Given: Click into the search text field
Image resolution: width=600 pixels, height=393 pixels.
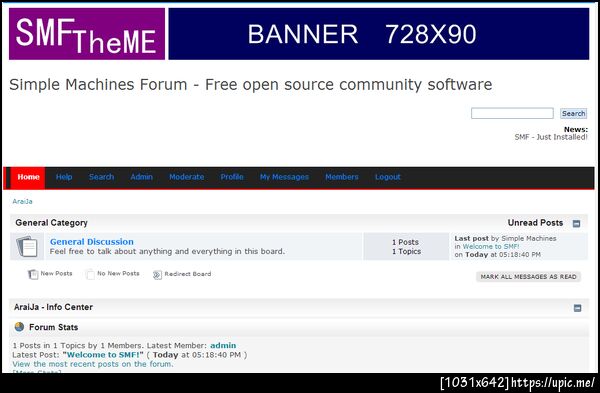Looking at the screenshot, I should (512, 113).
